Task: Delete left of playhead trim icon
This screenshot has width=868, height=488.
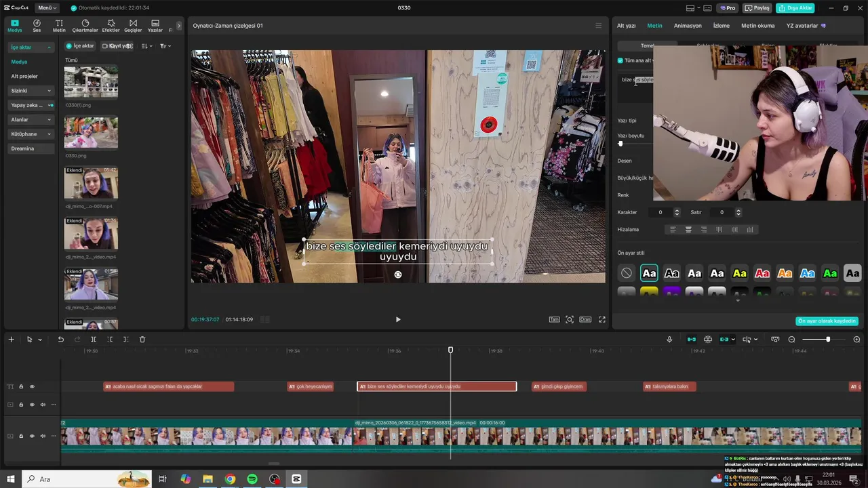Action: tap(110, 340)
